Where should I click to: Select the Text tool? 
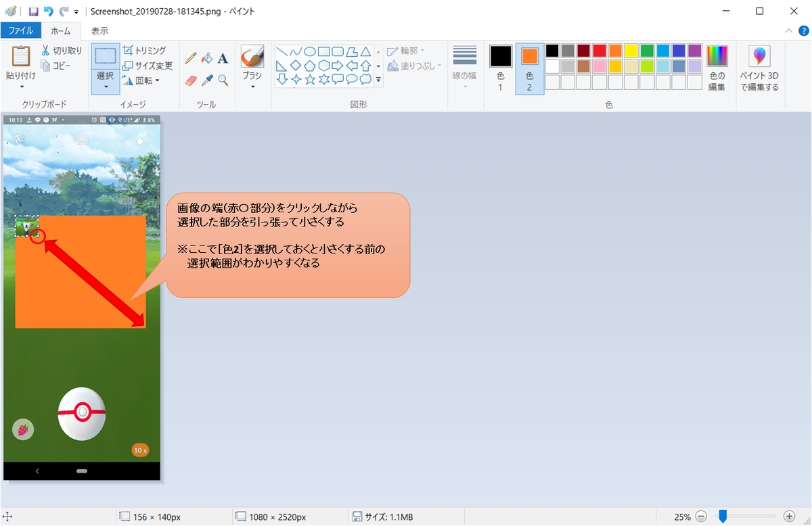223,57
